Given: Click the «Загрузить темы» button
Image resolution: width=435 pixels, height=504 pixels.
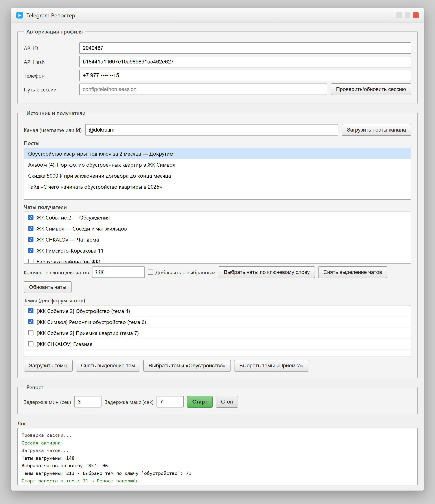Looking at the screenshot, I should click(48, 366).
